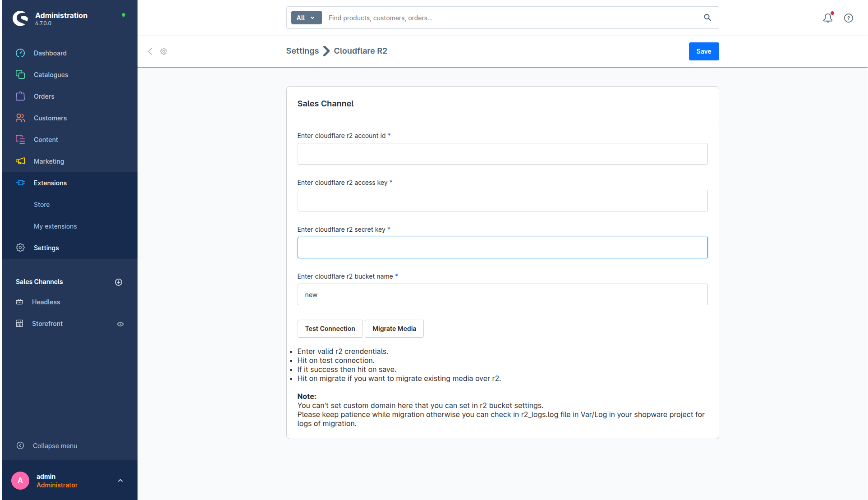Click the green status dot
Image resolution: width=868 pixels, height=500 pixels.
(x=124, y=15)
